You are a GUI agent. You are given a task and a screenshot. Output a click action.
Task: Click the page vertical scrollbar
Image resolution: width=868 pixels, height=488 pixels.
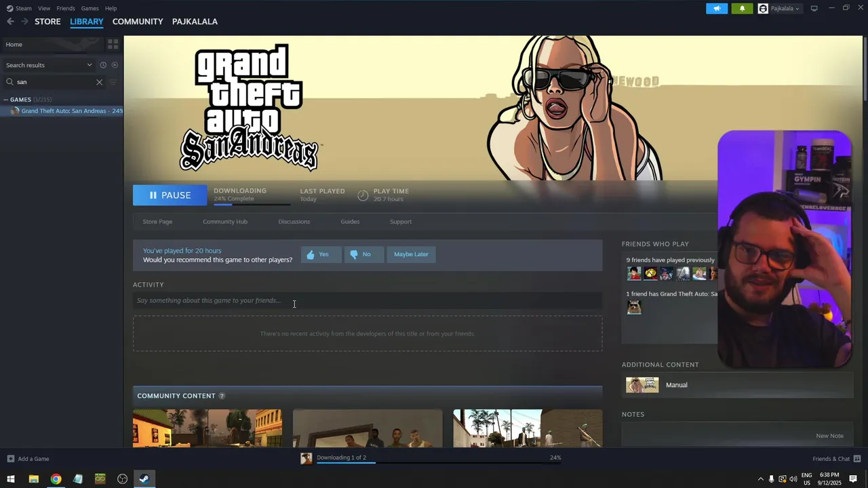865,68
